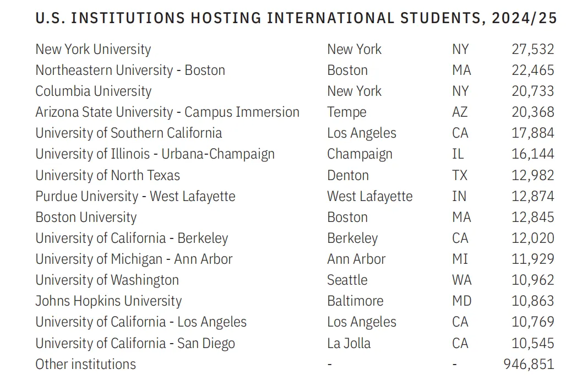The height and width of the screenshot is (391, 588).
Task: Click Northeastern University - Boston institution name
Action: [130, 70]
